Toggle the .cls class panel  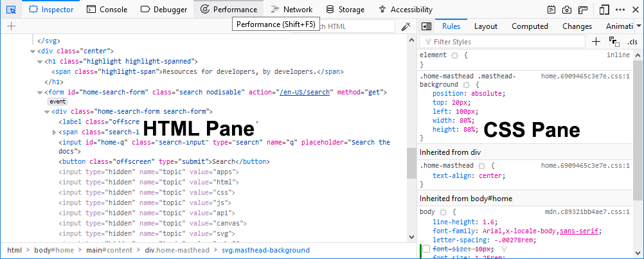(x=632, y=42)
